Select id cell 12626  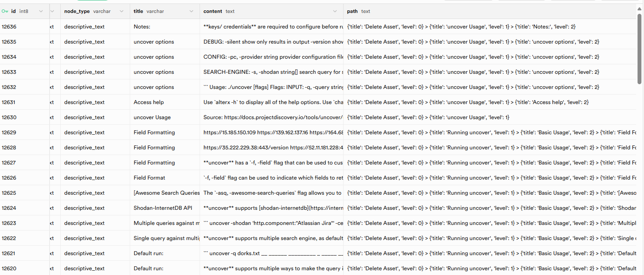[25, 178]
